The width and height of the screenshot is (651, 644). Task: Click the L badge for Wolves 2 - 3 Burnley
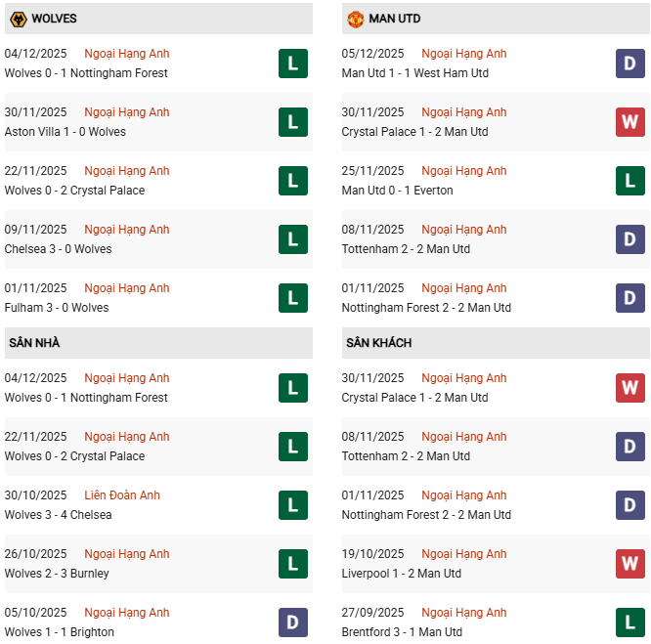292,564
